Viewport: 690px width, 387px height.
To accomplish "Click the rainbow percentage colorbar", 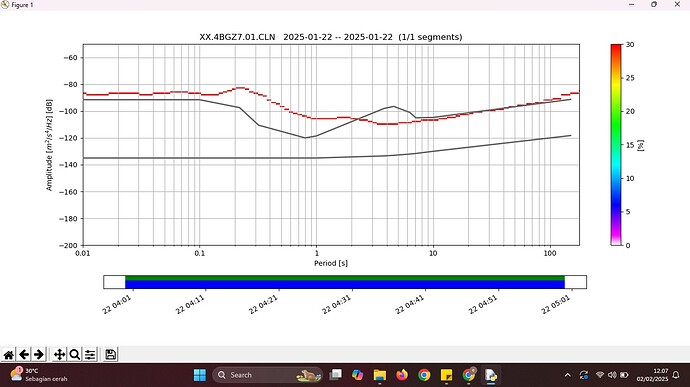I will pos(616,144).
